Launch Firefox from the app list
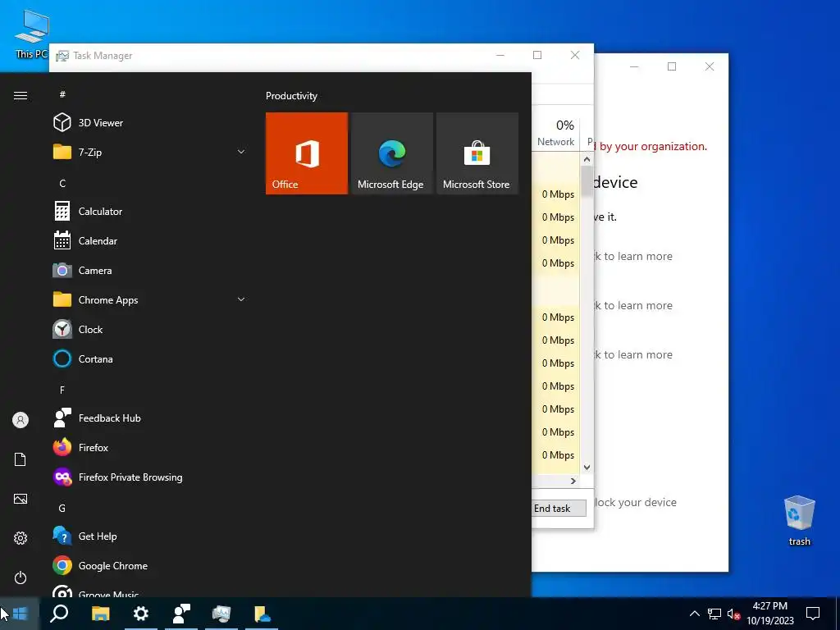The image size is (840, 630). (x=150, y=447)
